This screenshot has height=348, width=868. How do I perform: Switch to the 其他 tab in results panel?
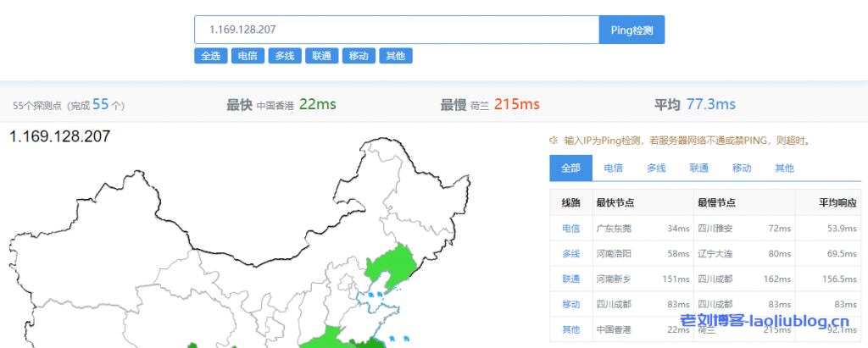point(784,168)
